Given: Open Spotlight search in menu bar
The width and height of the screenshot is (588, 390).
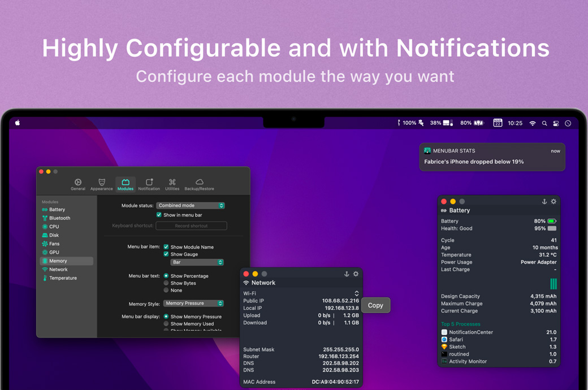Looking at the screenshot, I should click(544, 123).
